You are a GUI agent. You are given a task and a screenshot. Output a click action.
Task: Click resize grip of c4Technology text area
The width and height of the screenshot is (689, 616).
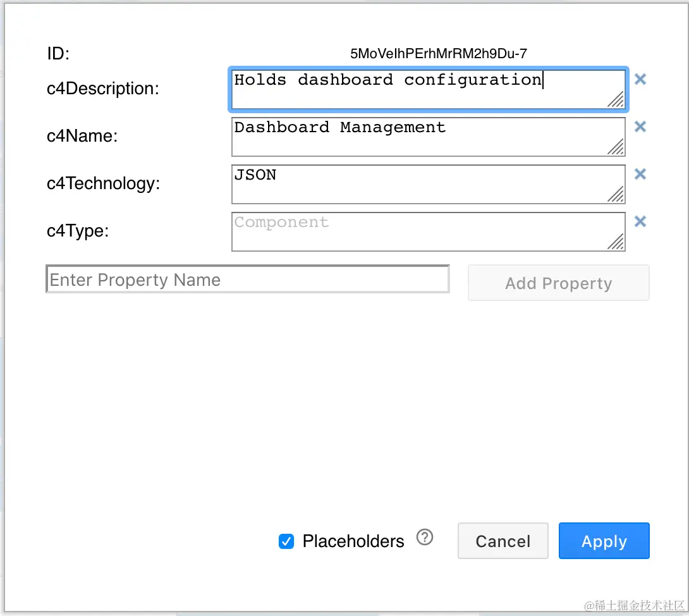point(616,194)
